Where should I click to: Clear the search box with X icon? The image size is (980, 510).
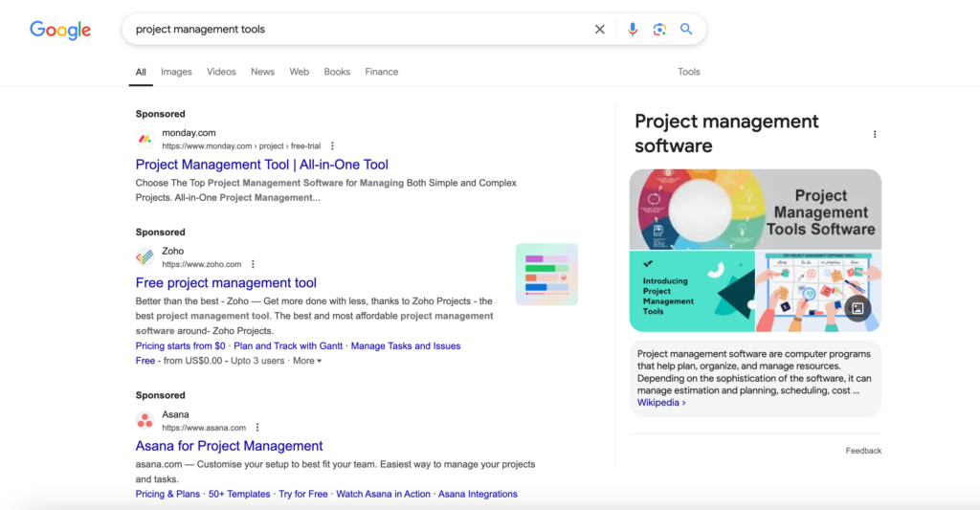pos(599,30)
